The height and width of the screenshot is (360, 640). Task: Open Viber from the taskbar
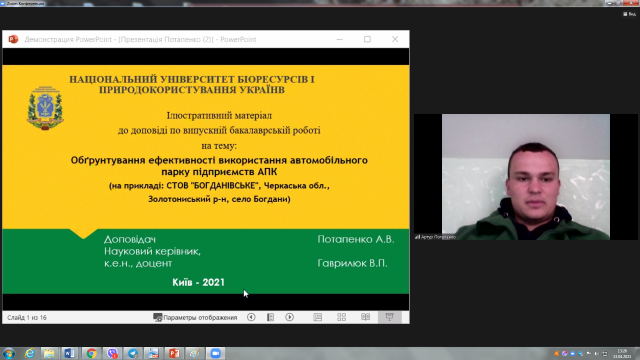coord(112,353)
